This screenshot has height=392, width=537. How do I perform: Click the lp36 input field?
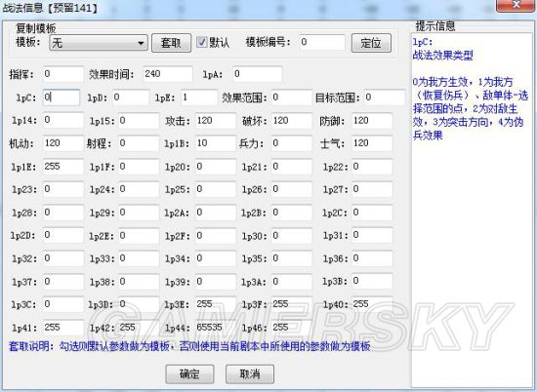[x=372, y=258]
